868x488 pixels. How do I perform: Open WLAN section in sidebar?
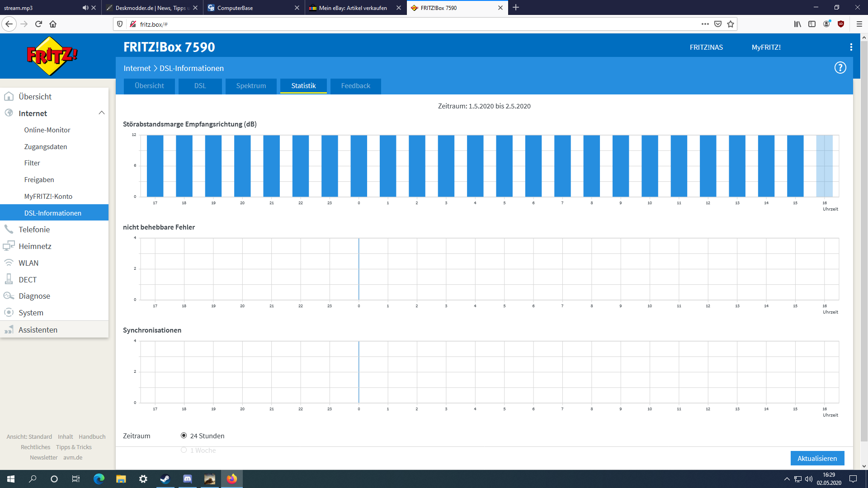pos(28,263)
